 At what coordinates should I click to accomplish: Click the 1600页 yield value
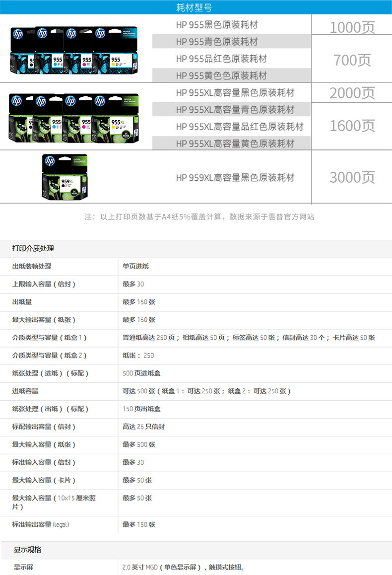pos(352,126)
